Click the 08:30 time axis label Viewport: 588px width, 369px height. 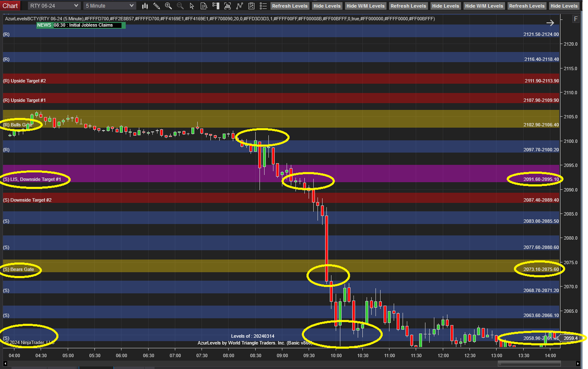[256, 356]
